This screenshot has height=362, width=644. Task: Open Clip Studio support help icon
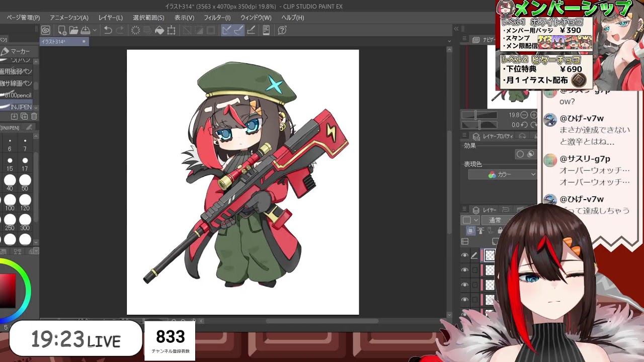pos(282,30)
